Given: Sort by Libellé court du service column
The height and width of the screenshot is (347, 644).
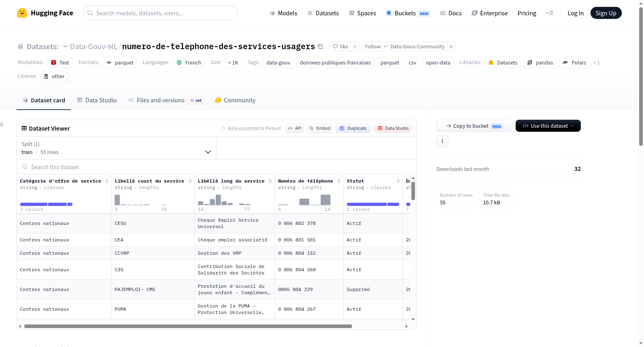Looking at the screenshot, I should 190,181.
